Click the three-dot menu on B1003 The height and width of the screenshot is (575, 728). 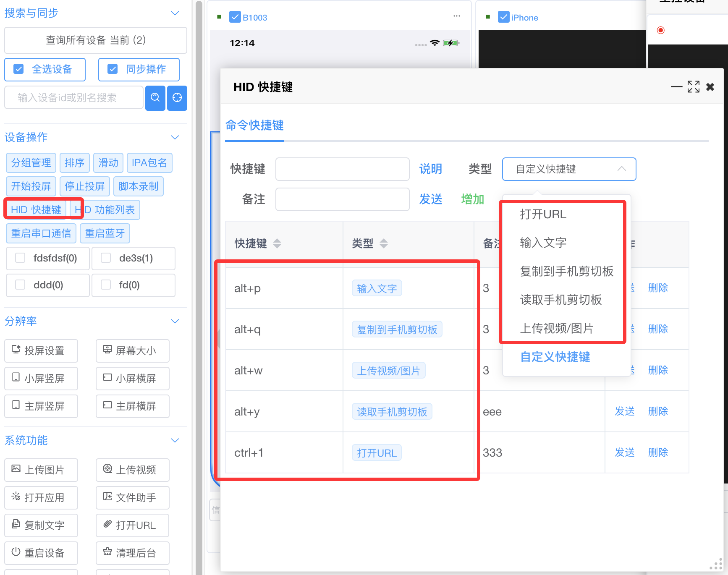pyautogui.click(x=456, y=16)
